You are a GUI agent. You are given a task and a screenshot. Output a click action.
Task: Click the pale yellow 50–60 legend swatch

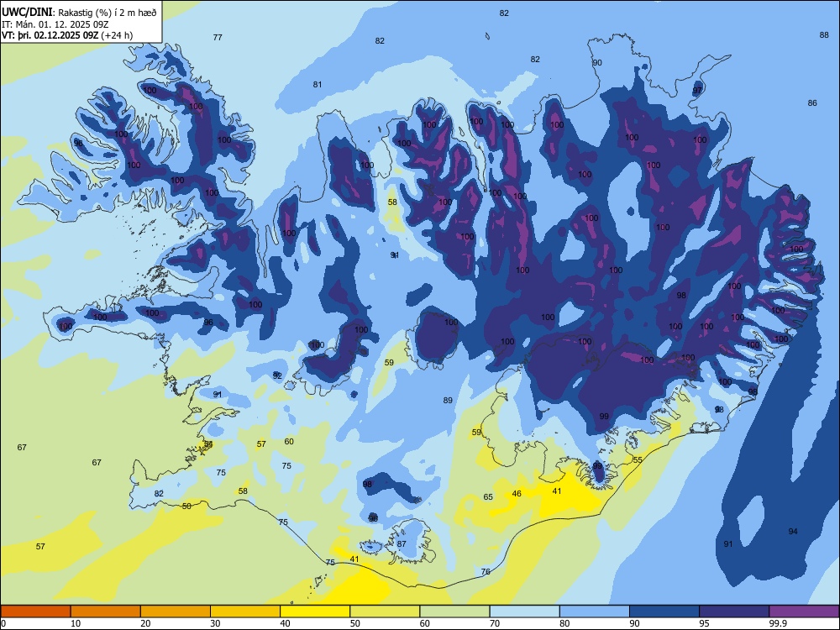pos(385,612)
